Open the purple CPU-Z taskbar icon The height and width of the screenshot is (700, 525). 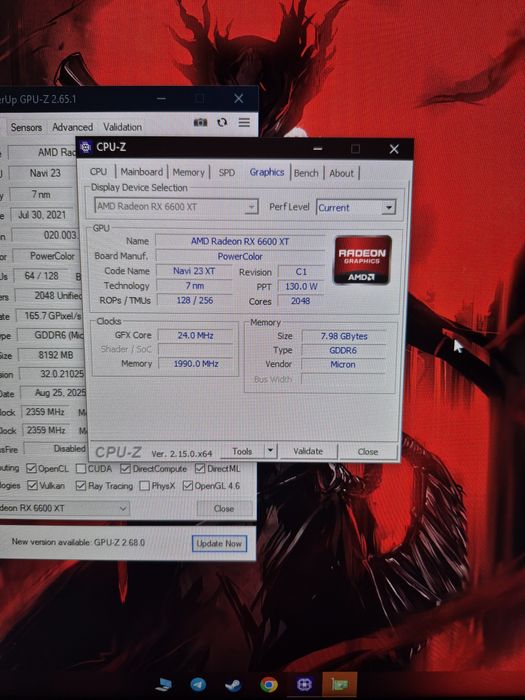[x=304, y=684]
